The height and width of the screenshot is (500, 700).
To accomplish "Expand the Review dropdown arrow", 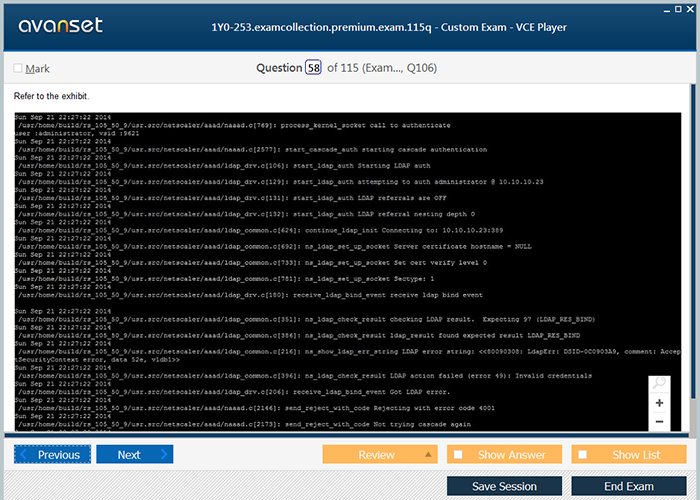I will coord(428,455).
